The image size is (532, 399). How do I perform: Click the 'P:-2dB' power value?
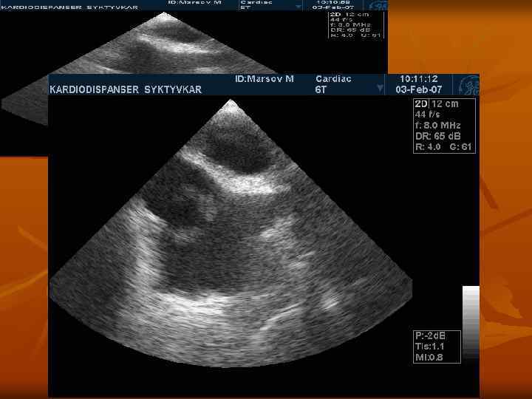(x=430, y=335)
